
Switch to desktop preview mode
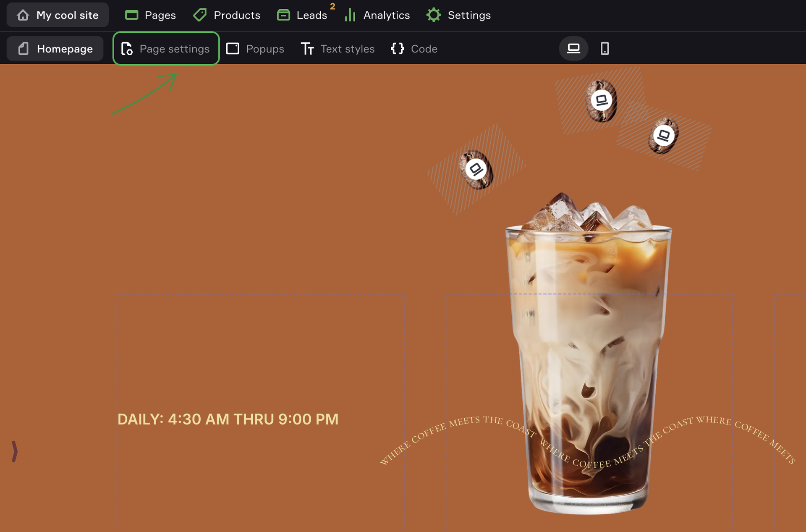pyautogui.click(x=573, y=49)
